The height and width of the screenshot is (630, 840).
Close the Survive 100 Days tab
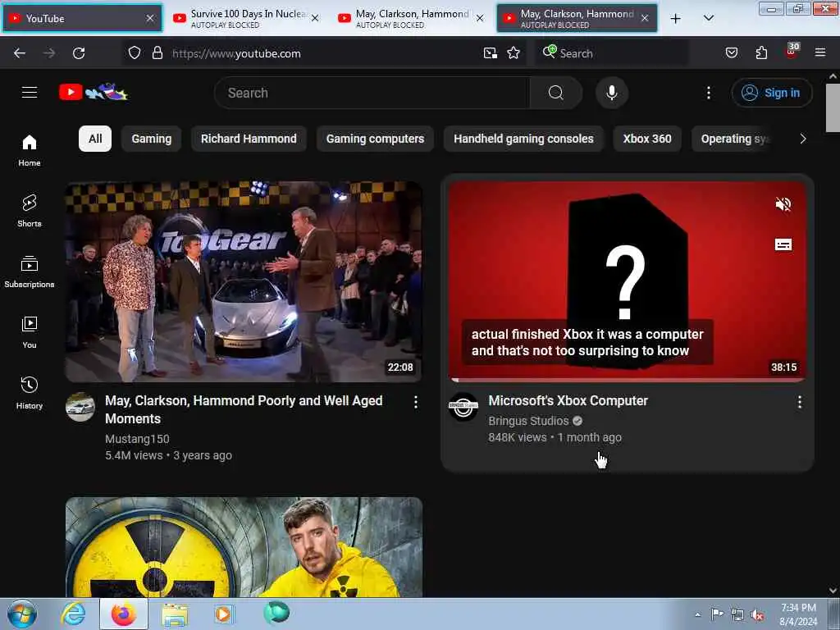click(x=315, y=18)
